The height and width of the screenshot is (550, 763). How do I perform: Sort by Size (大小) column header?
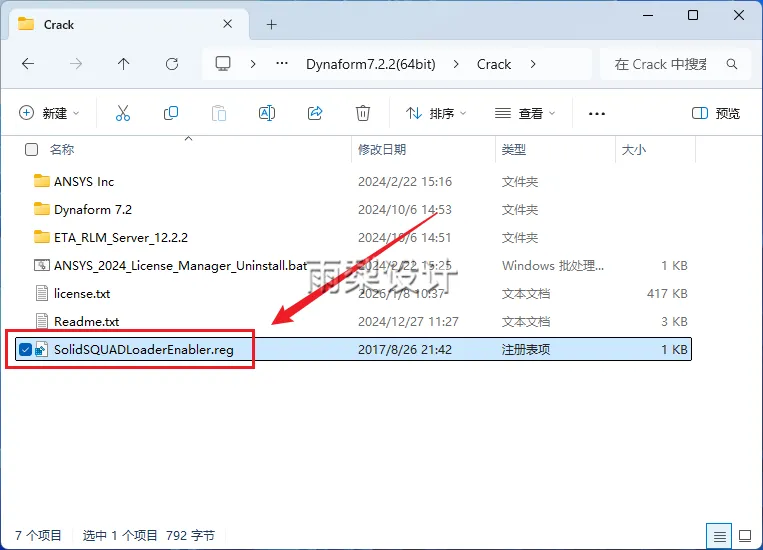634,149
